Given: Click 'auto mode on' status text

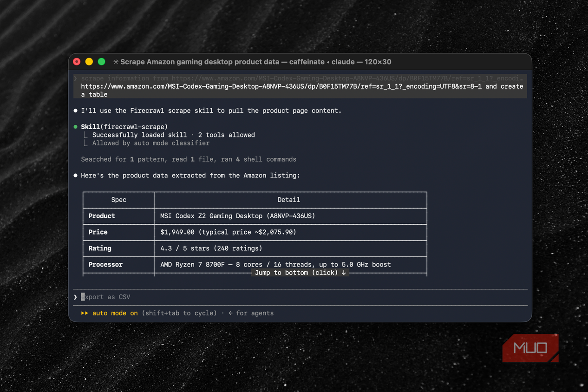Looking at the screenshot, I should pyautogui.click(x=115, y=313).
